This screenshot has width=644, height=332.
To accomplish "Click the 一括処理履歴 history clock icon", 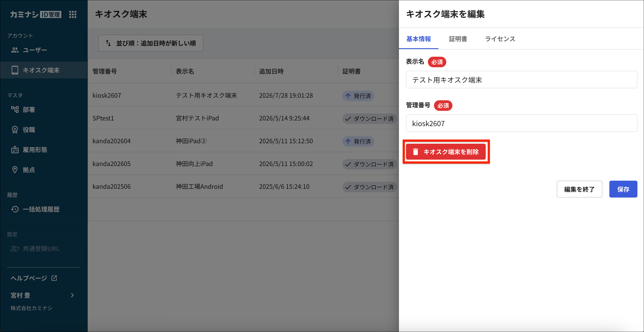I will [x=15, y=209].
